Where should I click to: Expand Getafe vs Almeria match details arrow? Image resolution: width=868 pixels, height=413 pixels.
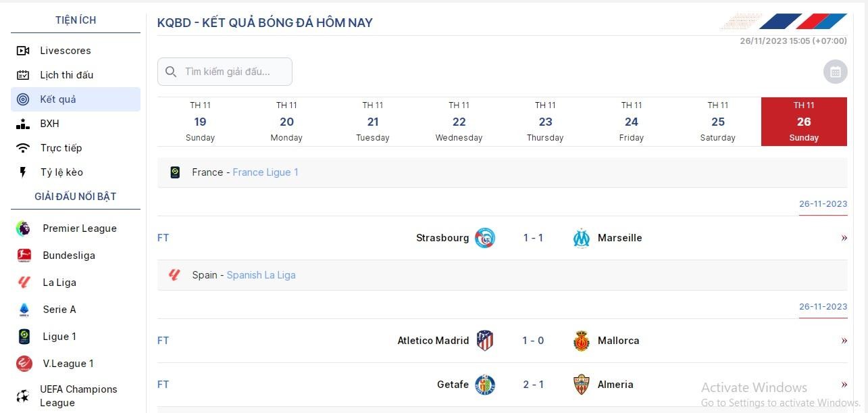[844, 385]
